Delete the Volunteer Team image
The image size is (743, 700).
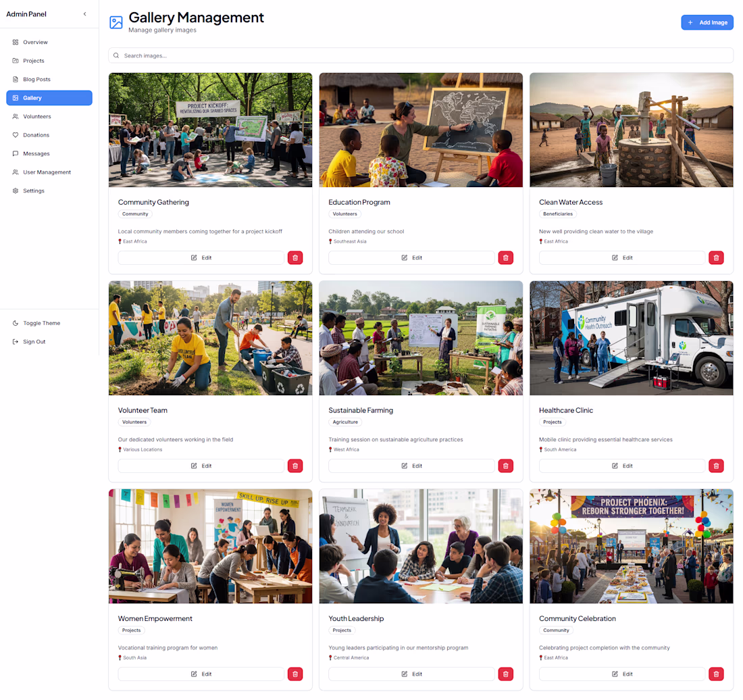click(295, 466)
